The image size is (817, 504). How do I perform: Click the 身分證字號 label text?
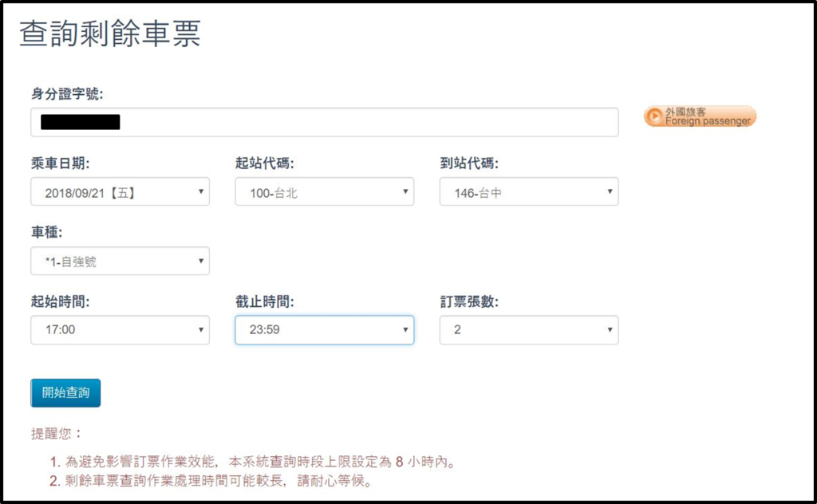point(67,94)
